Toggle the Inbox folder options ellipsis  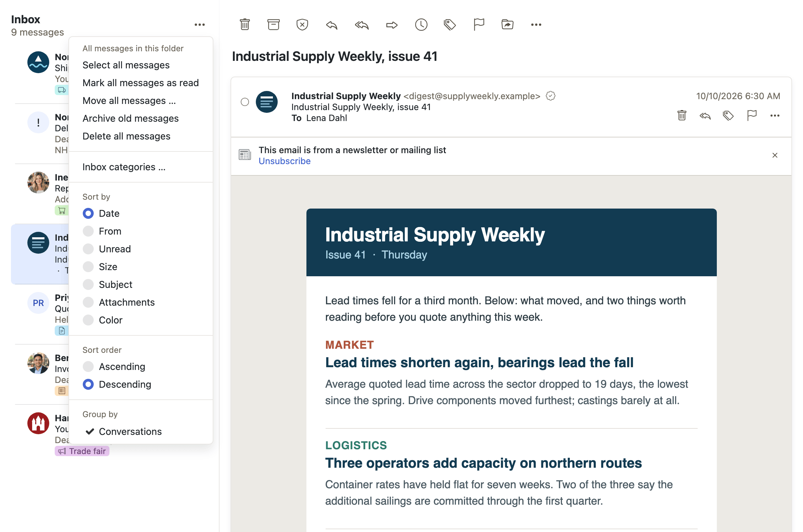pyautogui.click(x=199, y=25)
